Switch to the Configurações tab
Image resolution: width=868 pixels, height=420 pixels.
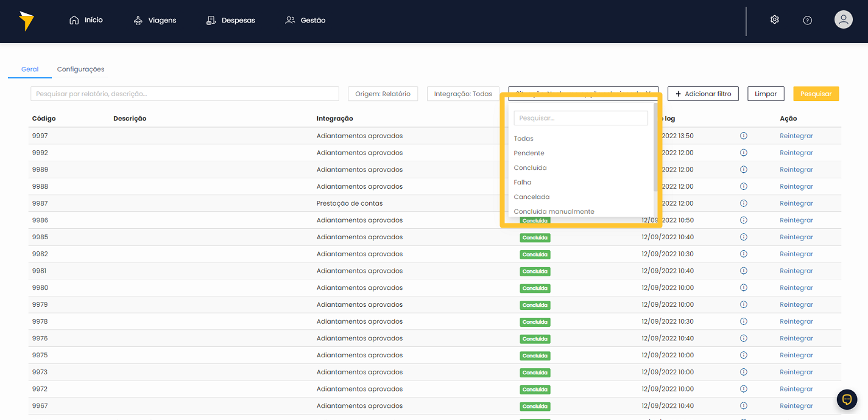[80, 69]
